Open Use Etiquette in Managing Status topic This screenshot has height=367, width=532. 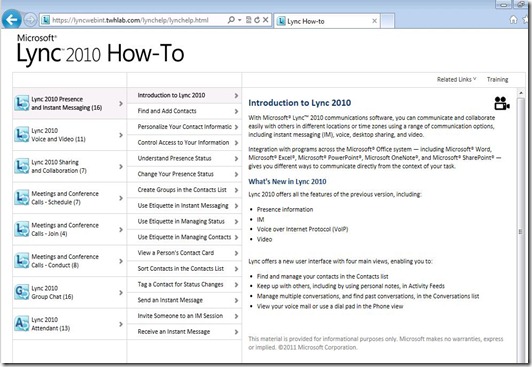click(x=184, y=221)
